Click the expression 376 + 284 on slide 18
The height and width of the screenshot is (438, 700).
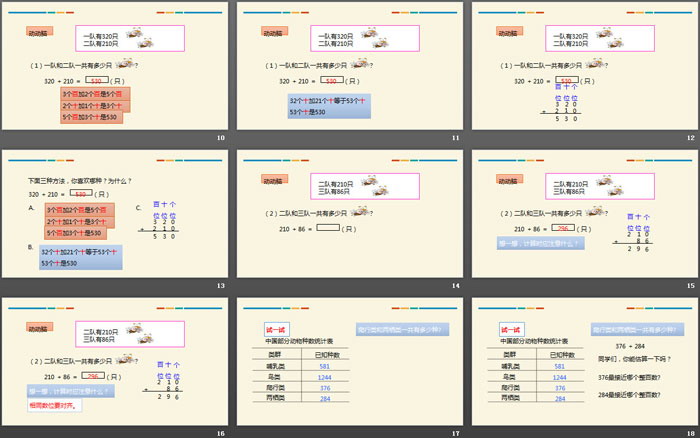click(x=630, y=346)
